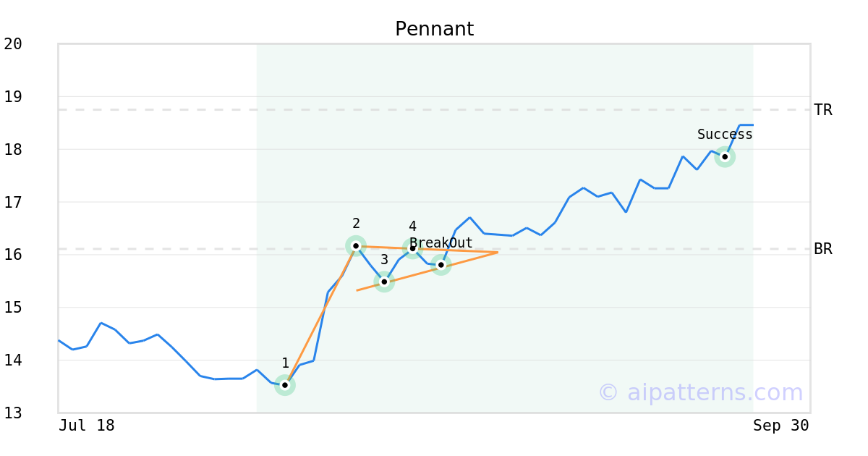Select the point 4 marker circle
The width and height of the screenshot is (868, 456).
412,248
